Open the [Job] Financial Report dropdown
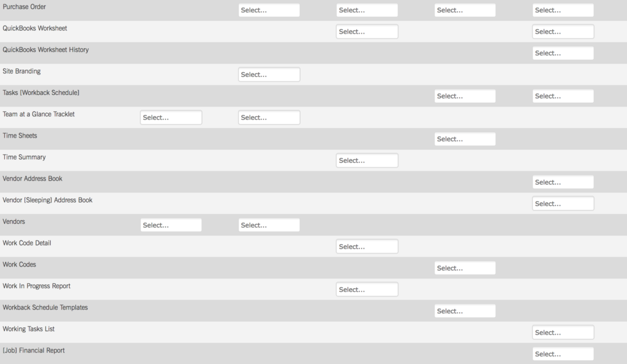This screenshot has height=364, width=627. 563,354
